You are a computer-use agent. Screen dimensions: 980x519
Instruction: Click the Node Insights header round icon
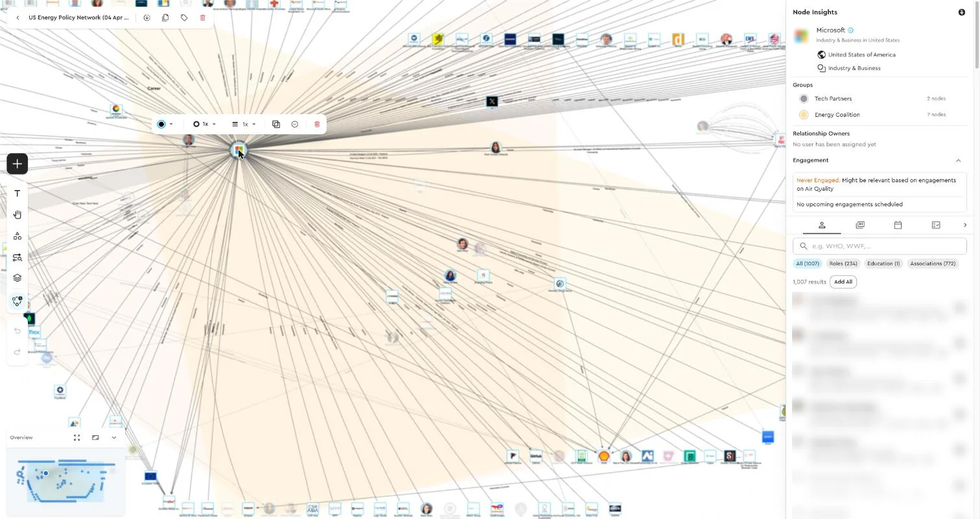[x=962, y=12]
